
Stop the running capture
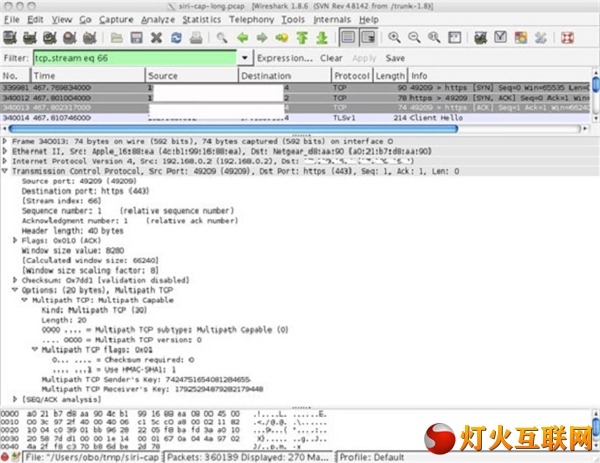69,37
